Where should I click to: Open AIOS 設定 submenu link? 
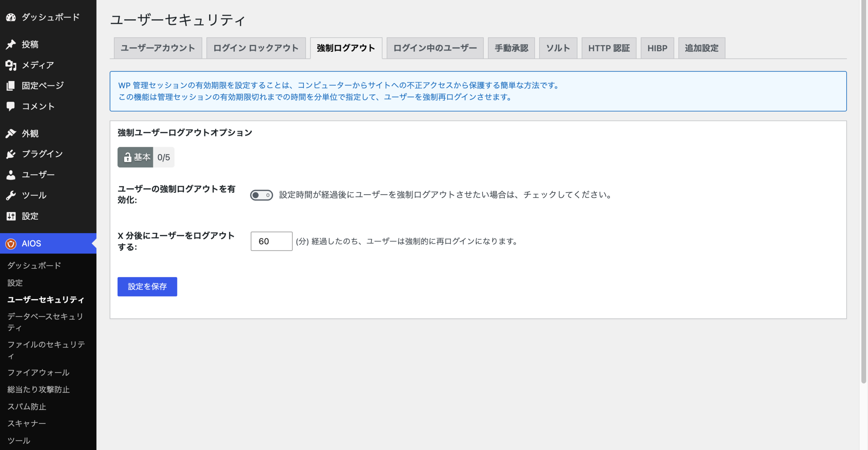(15, 283)
